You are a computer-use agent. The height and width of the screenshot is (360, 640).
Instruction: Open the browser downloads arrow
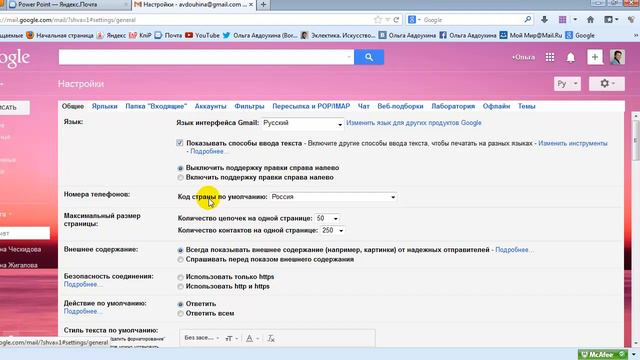(544, 20)
